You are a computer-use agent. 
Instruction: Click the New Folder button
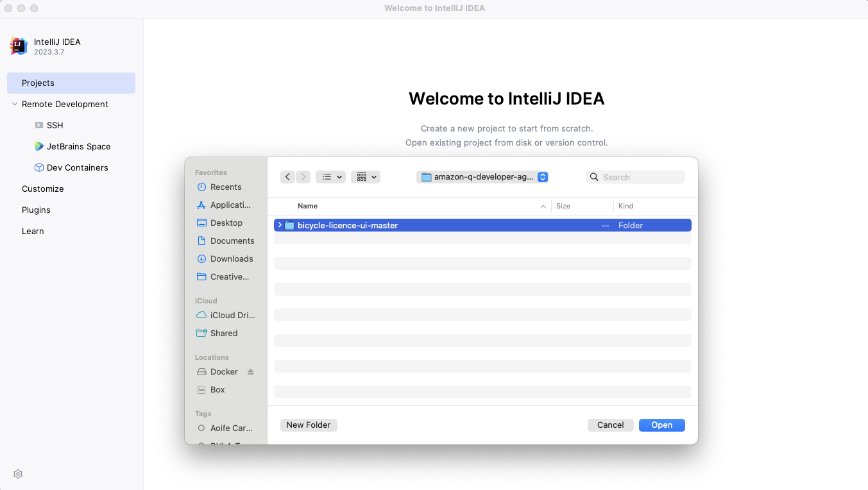coord(309,425)
